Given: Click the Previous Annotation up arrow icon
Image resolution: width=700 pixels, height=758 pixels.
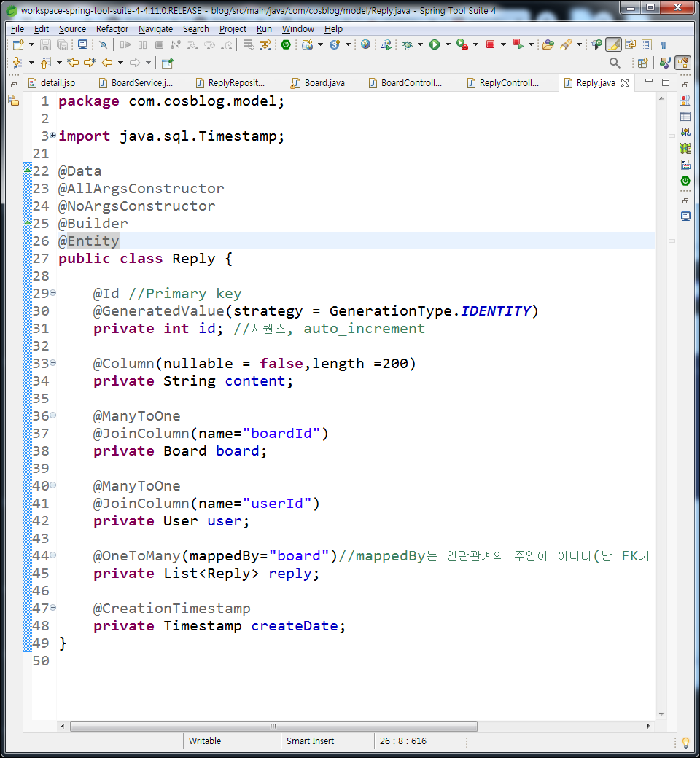Looking at the screenshot, I should pos(45,63).
